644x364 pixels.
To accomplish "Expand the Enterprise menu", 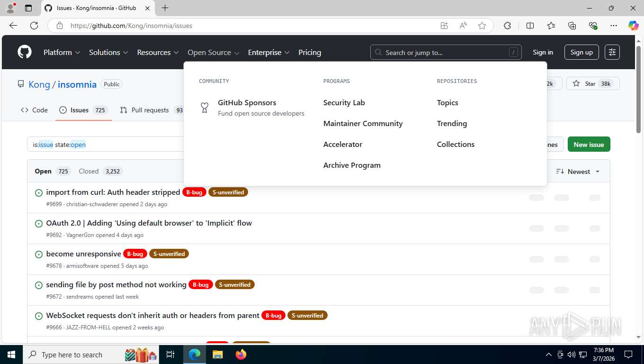I will pos(269,52).
